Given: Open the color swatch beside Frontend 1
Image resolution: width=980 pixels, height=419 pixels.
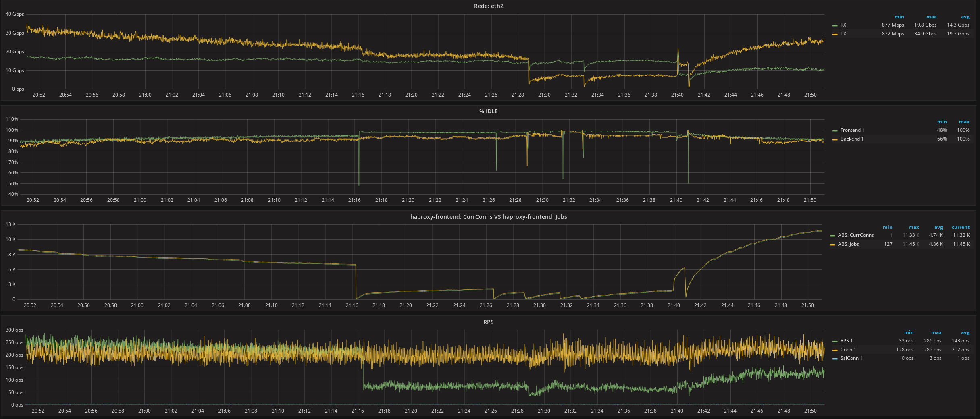Looking at the screenshot, I should point(835,131).
